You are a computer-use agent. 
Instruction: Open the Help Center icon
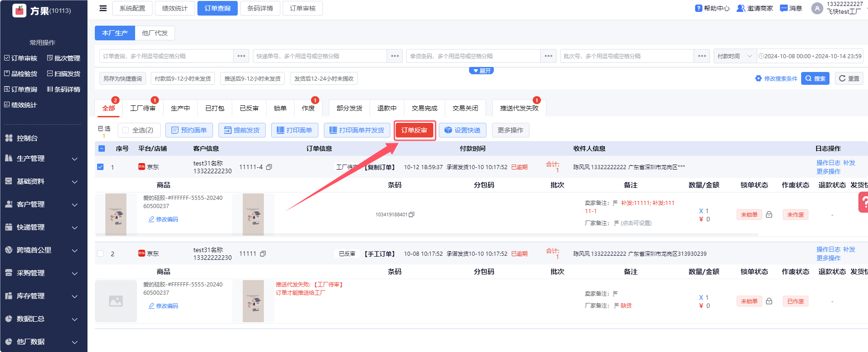pos(699,8)
